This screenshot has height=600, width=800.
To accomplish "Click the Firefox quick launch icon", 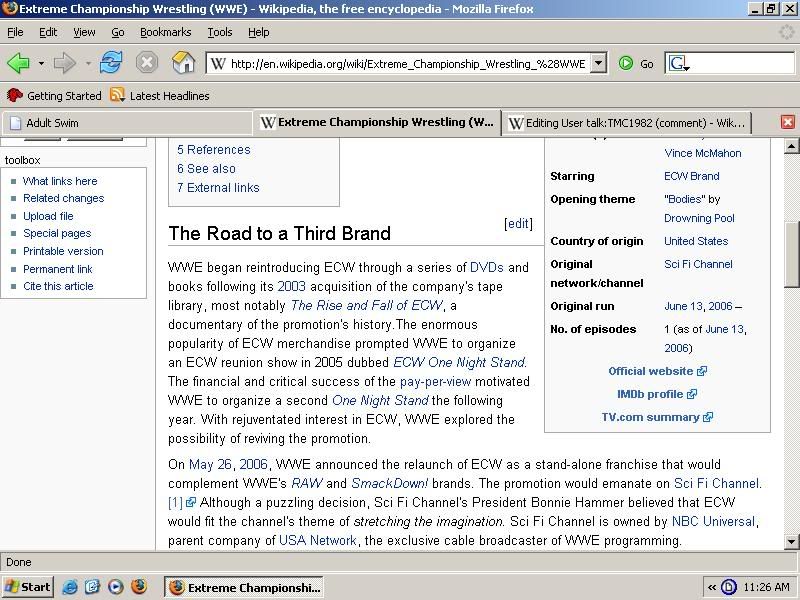I will (139, 587).
